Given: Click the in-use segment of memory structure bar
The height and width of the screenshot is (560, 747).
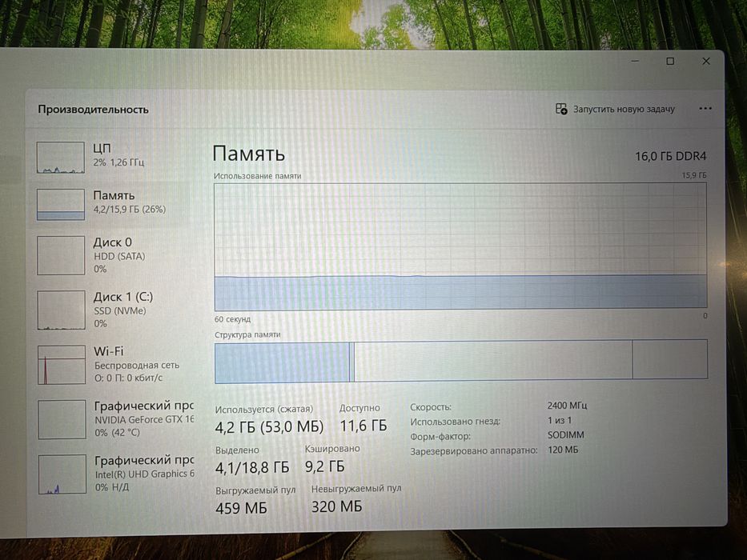Looking at the screenshot, I should [282, 362].
